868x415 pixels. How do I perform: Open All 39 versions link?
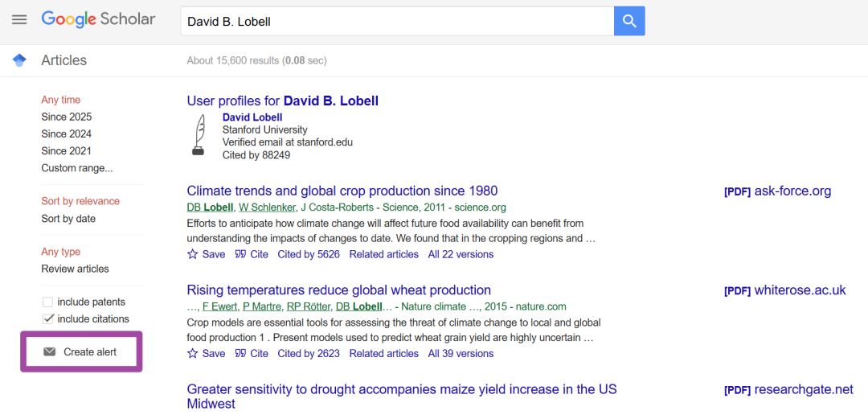coord(461,354)
